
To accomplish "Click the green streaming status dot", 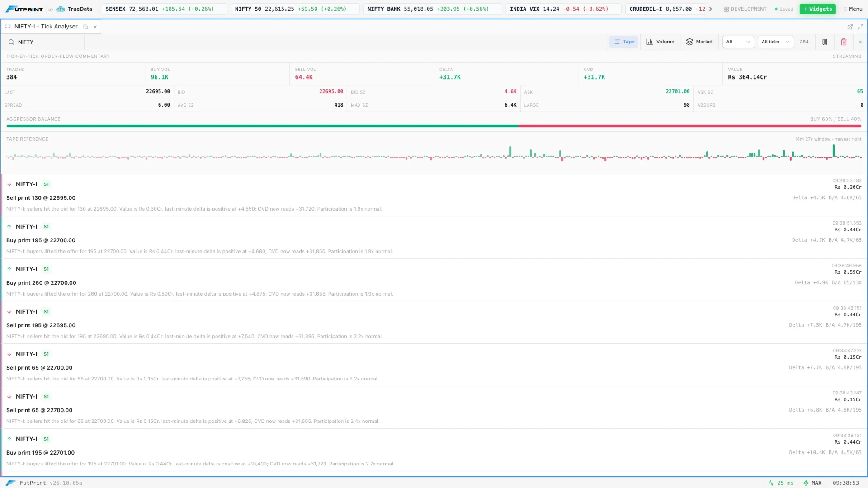I will coord(860,42).
